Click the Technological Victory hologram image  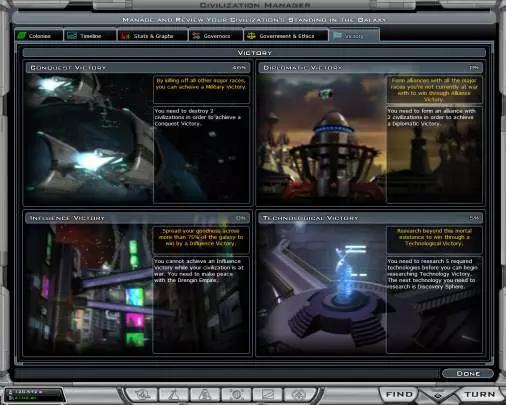click(x=322, y=289)
